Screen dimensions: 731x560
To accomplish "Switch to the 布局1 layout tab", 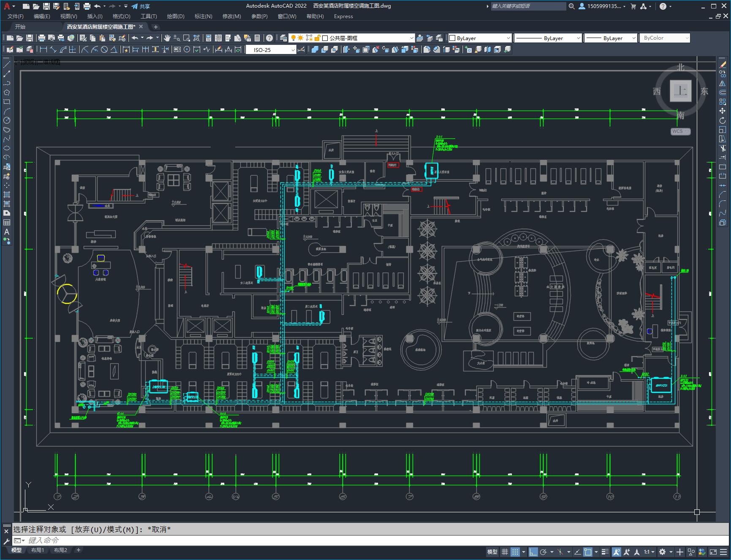I will tap(38, 550).
